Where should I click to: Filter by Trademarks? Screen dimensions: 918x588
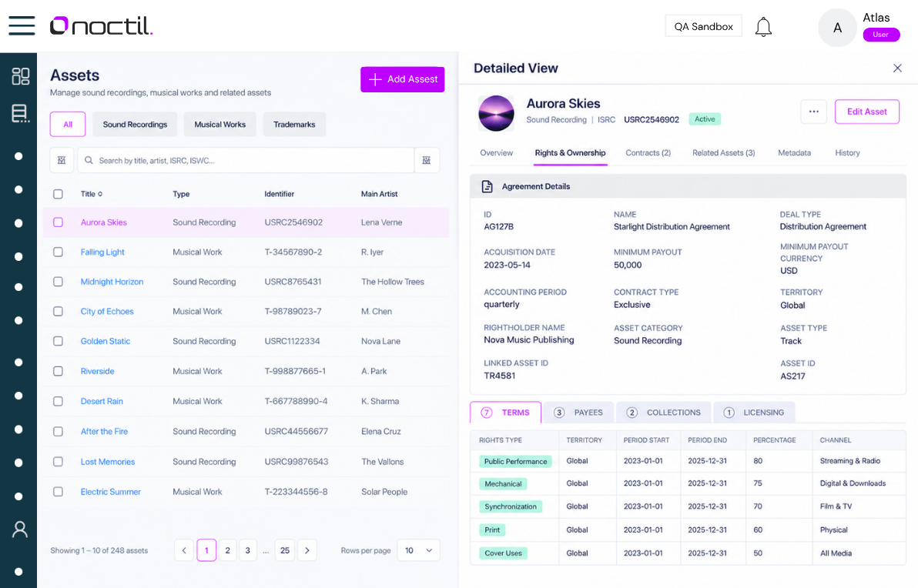coord(294,124)
